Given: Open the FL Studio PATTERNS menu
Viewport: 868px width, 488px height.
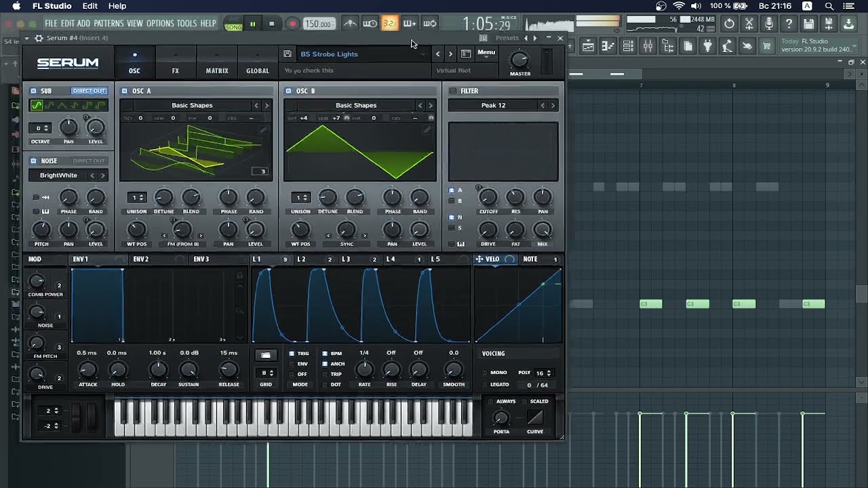Looking at the screenshot, I should pyautogui.click(x=108, y=24).
